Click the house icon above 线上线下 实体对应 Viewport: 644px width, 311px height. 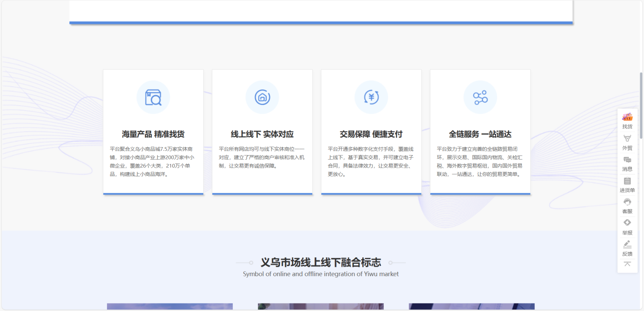[x=262, y=97]
